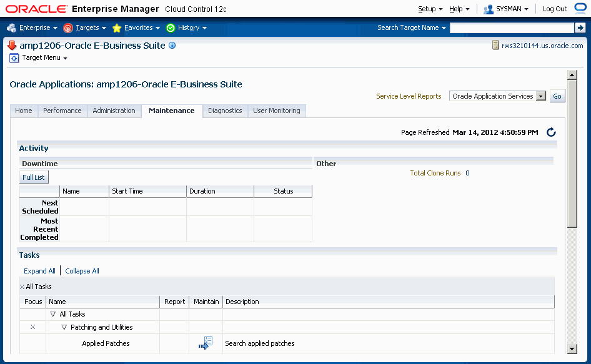Click the Status column header
591x364 pixels.
click(284, 191)
